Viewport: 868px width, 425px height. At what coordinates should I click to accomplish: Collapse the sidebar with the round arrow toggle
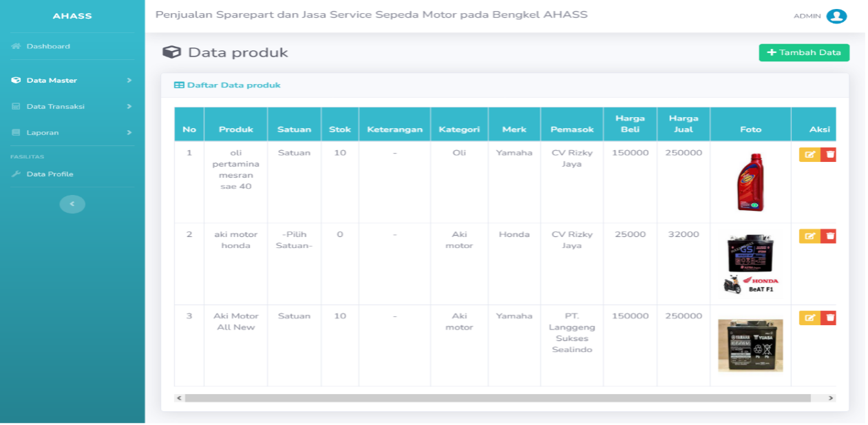point(72,204)
